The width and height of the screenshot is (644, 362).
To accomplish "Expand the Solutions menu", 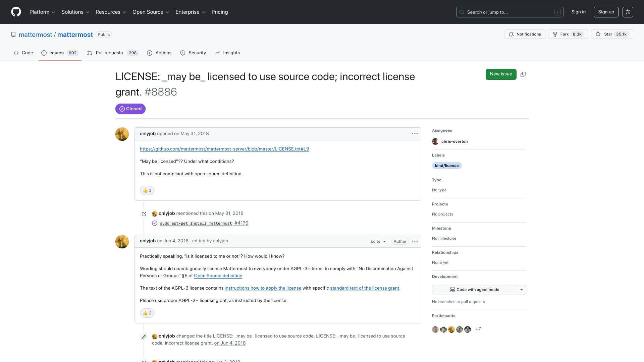I will tap(75, 12).
